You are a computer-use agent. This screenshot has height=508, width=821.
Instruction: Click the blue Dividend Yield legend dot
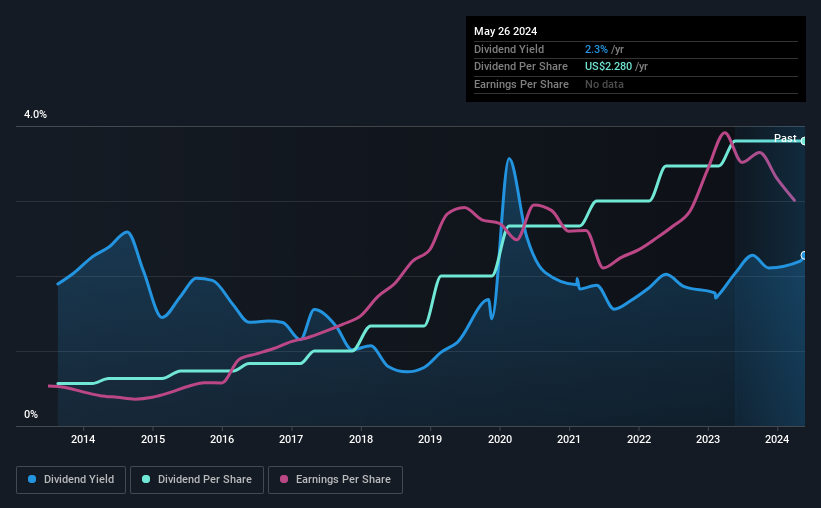[x=32, y=479]
